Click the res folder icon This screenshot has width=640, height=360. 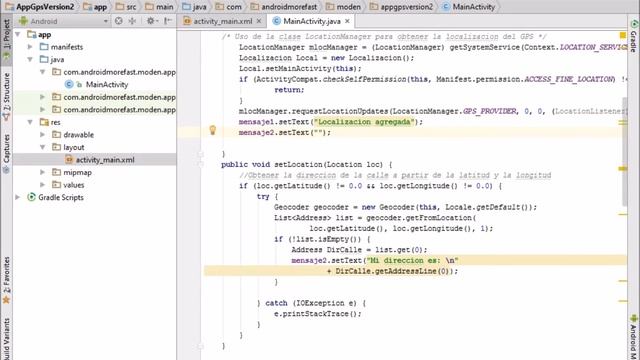click(44, 122)
